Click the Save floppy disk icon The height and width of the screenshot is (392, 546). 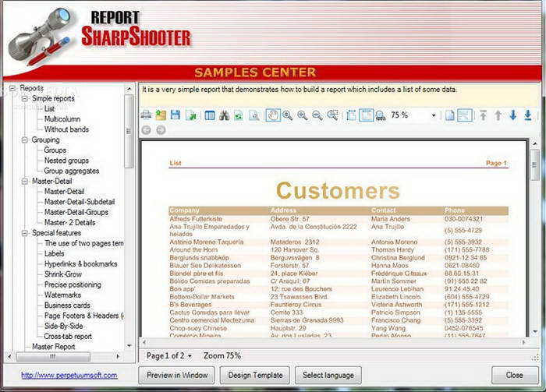175,115
